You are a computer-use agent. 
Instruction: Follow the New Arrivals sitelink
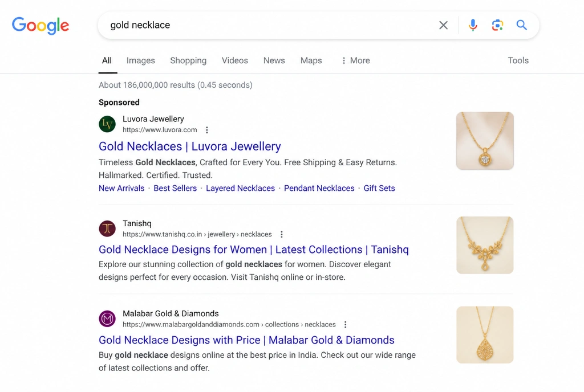[x=121, y=188]
